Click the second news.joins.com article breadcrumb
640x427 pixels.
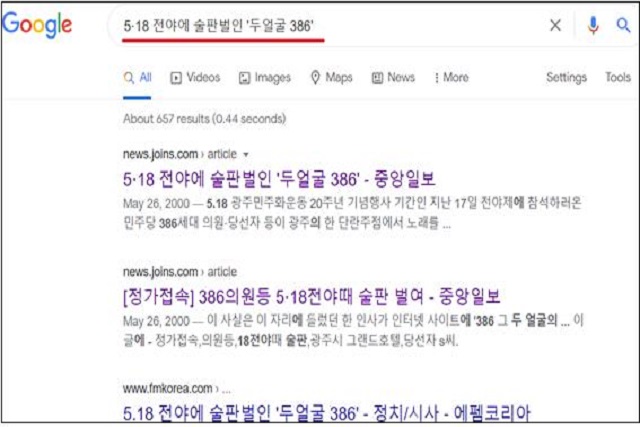(180, 272)
